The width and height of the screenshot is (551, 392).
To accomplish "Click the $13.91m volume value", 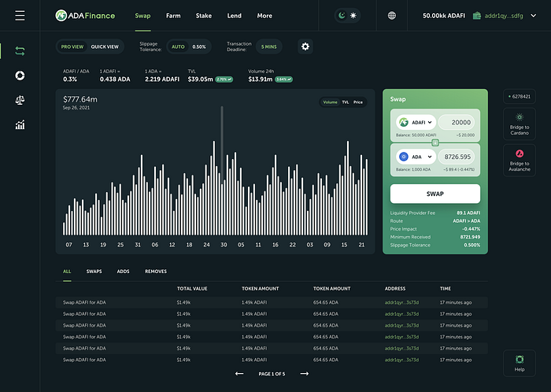I will 261,80.
